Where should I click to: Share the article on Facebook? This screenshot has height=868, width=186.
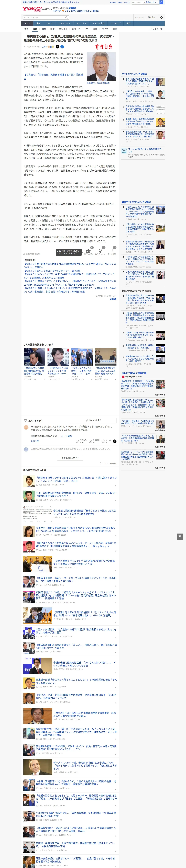[62, 47]
